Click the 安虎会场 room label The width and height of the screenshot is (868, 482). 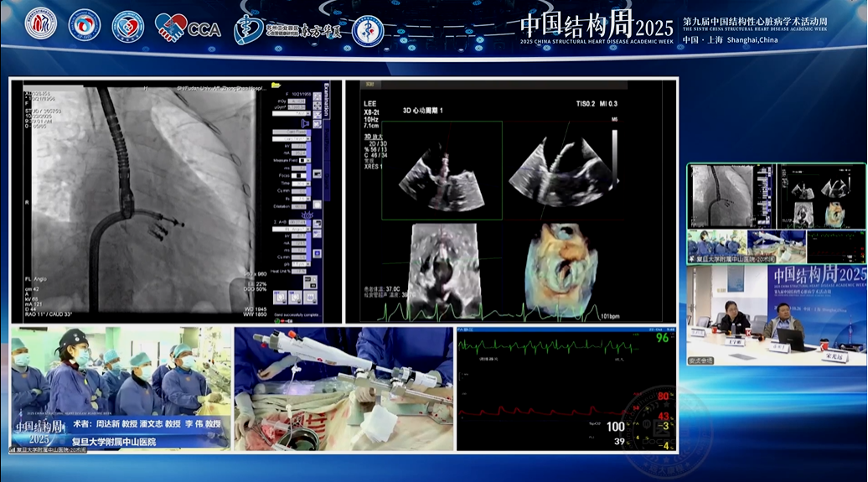700,360
